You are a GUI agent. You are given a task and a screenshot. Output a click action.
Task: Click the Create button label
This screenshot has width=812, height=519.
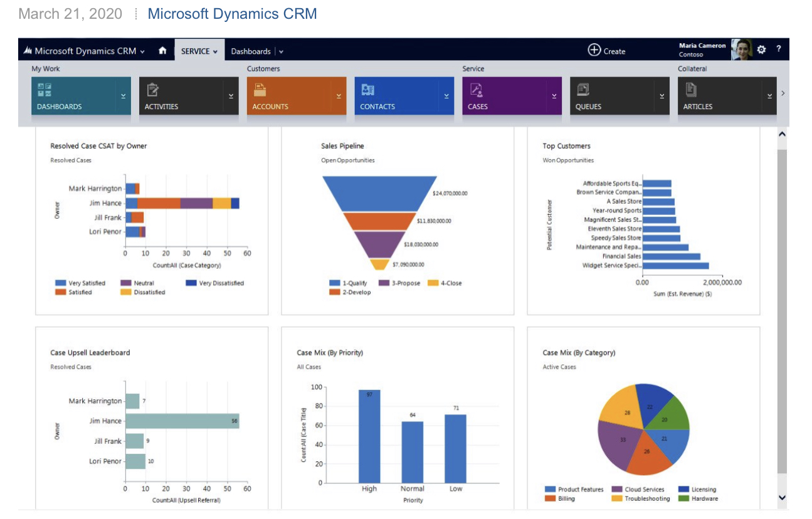(614, 51)
